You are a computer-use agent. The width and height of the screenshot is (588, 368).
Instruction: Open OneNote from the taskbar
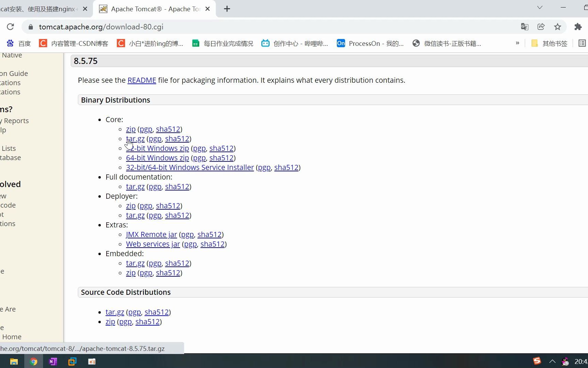coord(53,362)
